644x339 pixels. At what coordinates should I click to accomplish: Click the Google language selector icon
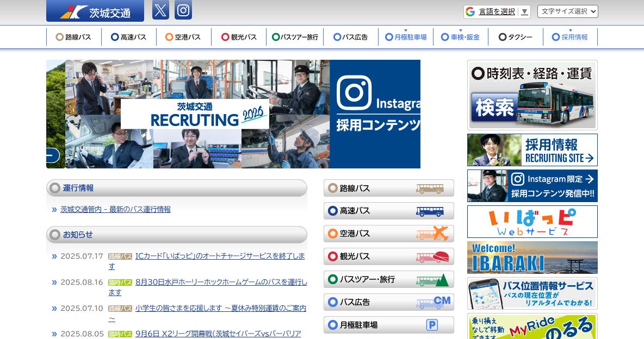pyautogui.click(x=470, y=11)
